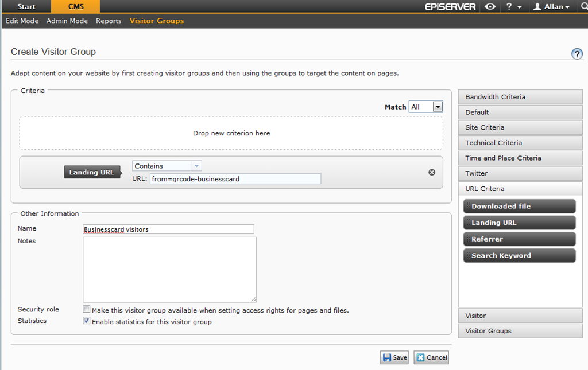Expand the Time and Place Criteria section
The width and height of the screenshot is (588, 370).
pyautogui.click(x=520, y=158)
